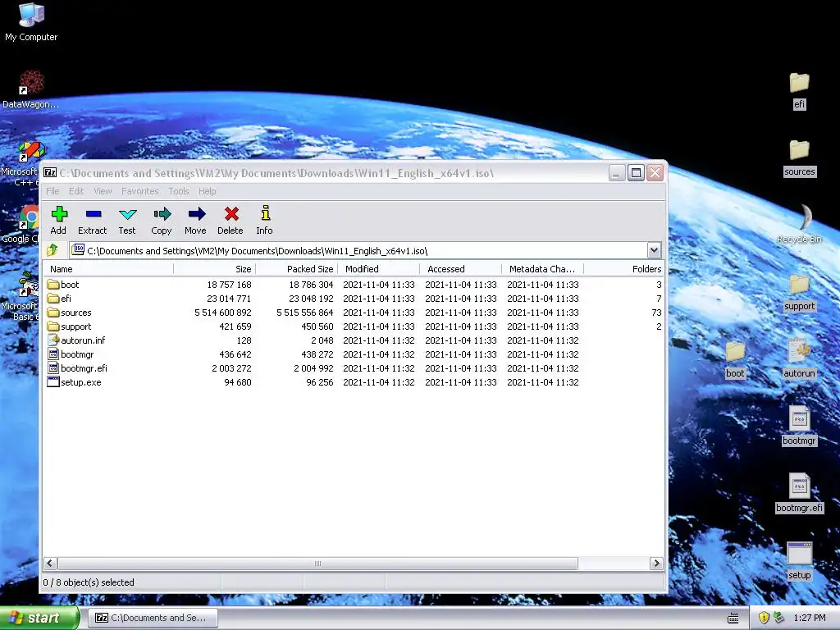Click bootmgr.efi packed size 2 004 992
The image size is (840, 630).
point(313,368)
